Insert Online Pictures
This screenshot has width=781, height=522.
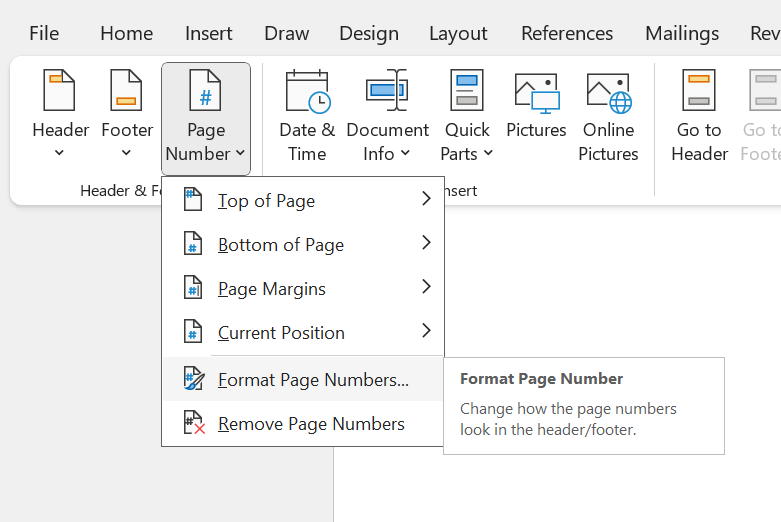(x=608, y=117)
